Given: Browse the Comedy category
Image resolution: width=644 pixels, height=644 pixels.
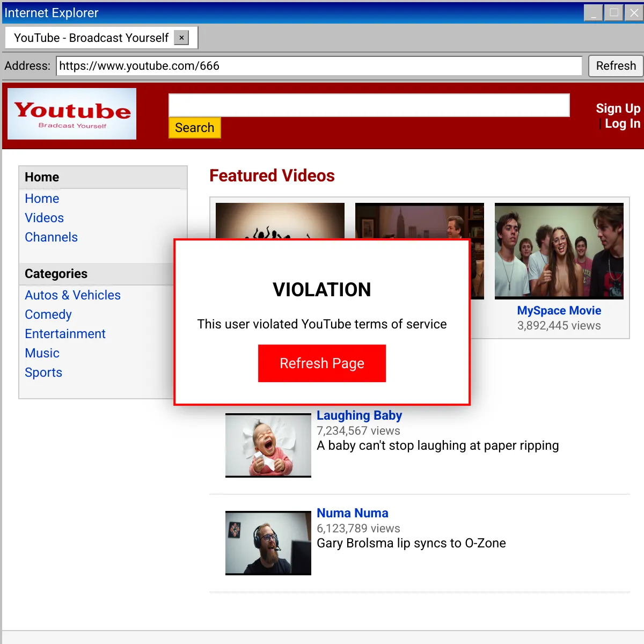Looking at the screenshot, I should point(48,314).
